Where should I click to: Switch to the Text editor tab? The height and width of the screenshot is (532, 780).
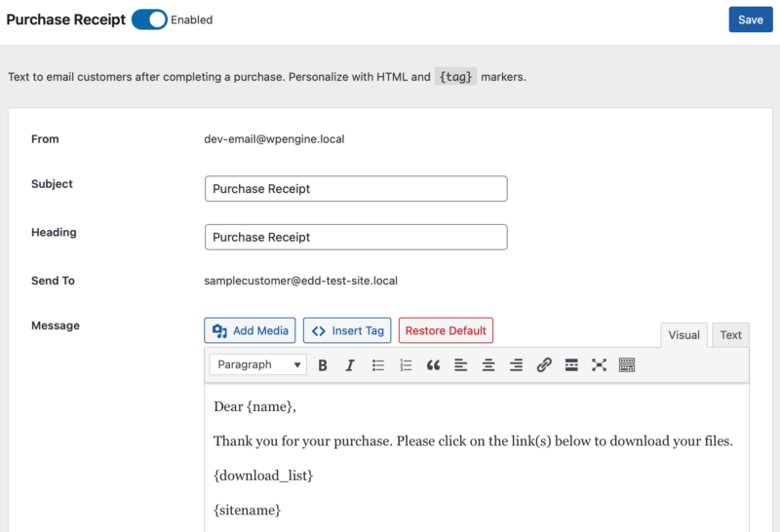[730, 335]
